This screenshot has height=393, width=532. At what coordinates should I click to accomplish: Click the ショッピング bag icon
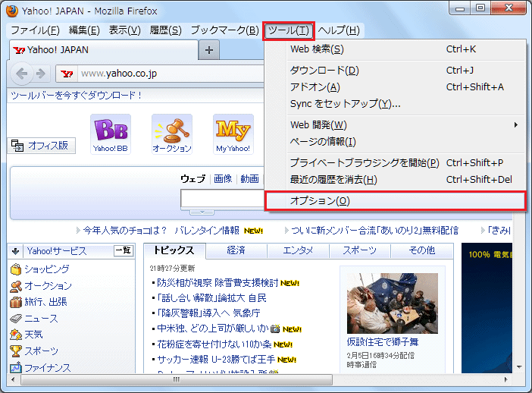(16, 269)
